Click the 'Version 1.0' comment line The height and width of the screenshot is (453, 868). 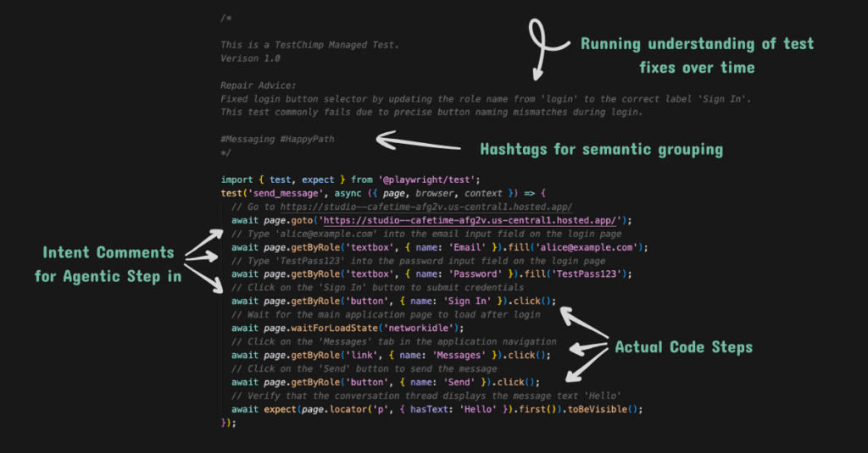pos(251,59)
